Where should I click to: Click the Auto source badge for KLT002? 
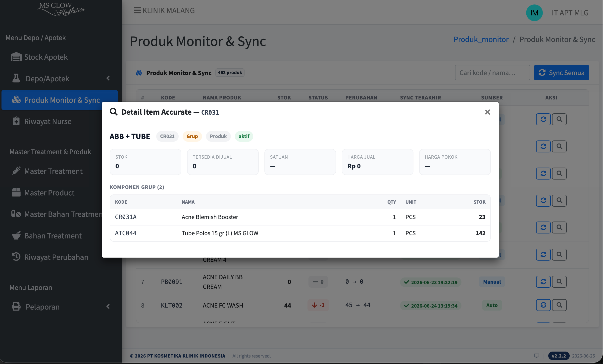pyautogui.click(x=492, y=305)
